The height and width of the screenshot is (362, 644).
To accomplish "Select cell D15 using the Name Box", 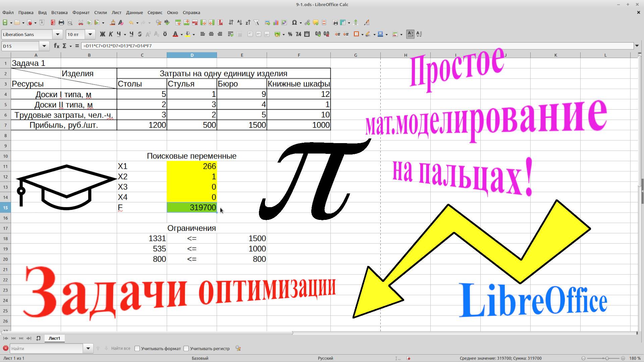I will (20, 46).
